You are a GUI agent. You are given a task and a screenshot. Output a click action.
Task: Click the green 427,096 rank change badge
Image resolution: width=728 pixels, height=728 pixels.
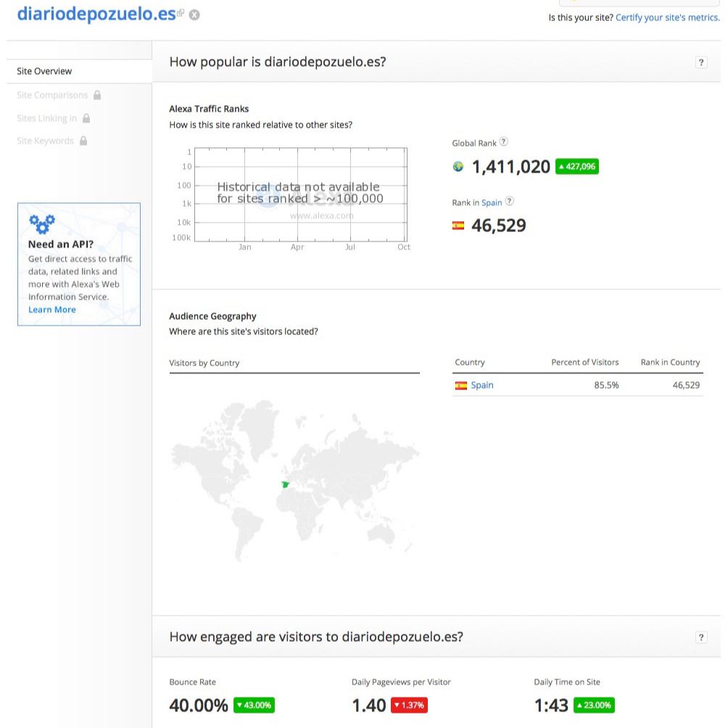click(x=577, y=166)
